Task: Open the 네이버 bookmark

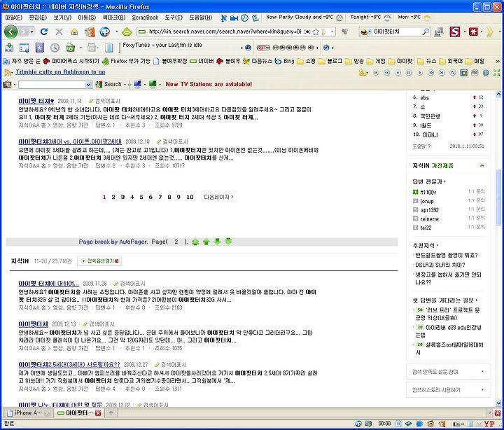Action: pos(202,61)
